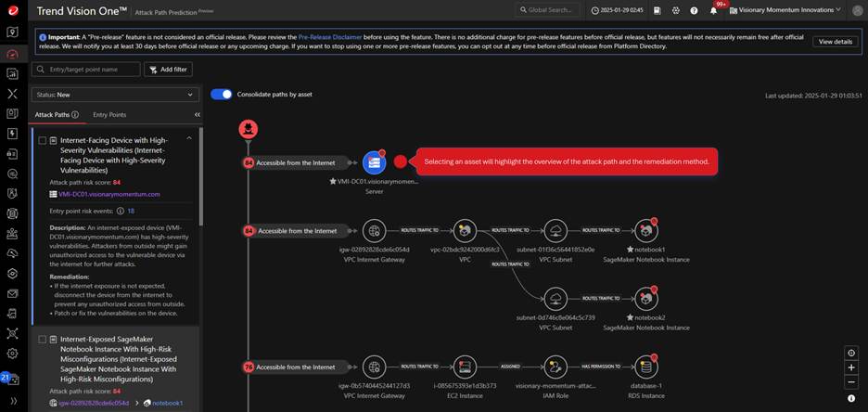Open Visionary Momentum Innovations account dropdown
Image resolution: width=868 pixels, height=412 pixels.
tap(785, 10)
